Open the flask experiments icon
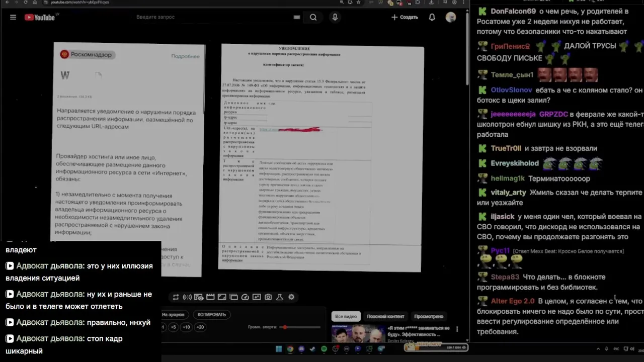Viewport: 644px width, 362px height. tap(280, 297)
